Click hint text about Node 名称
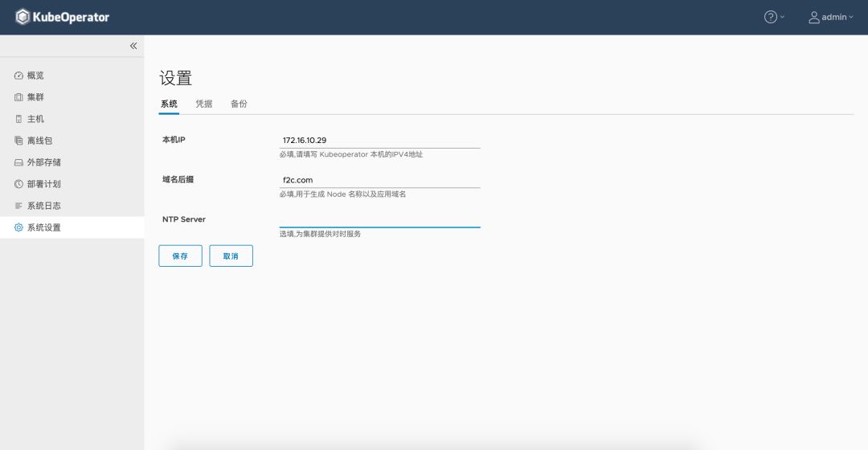 point(342,194)
